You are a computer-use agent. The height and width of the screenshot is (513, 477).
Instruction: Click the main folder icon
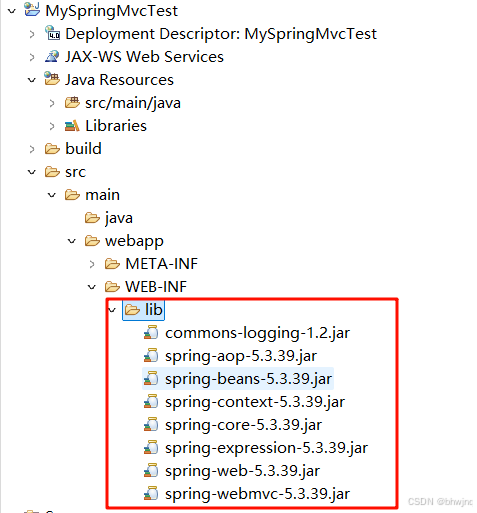(x=72, y=195)
